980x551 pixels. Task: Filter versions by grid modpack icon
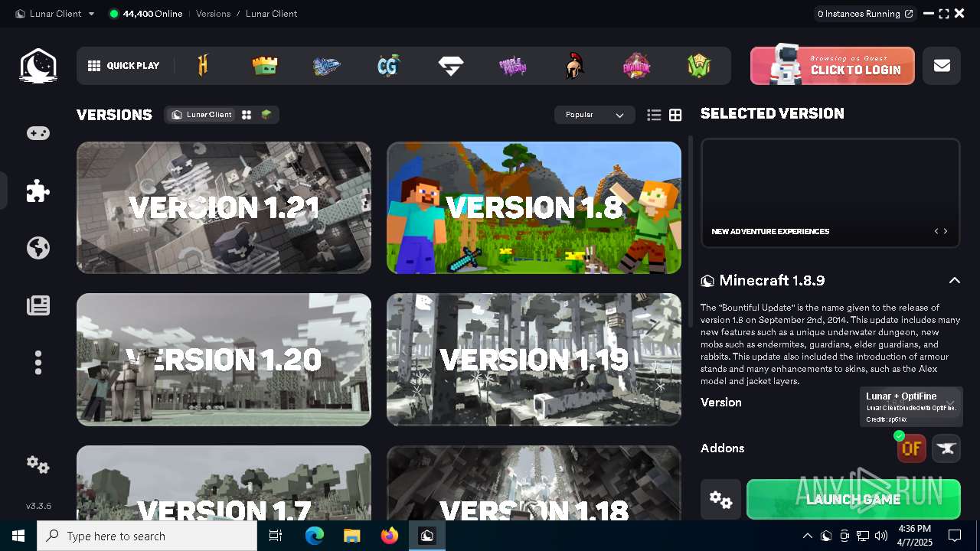click(247, 115)
